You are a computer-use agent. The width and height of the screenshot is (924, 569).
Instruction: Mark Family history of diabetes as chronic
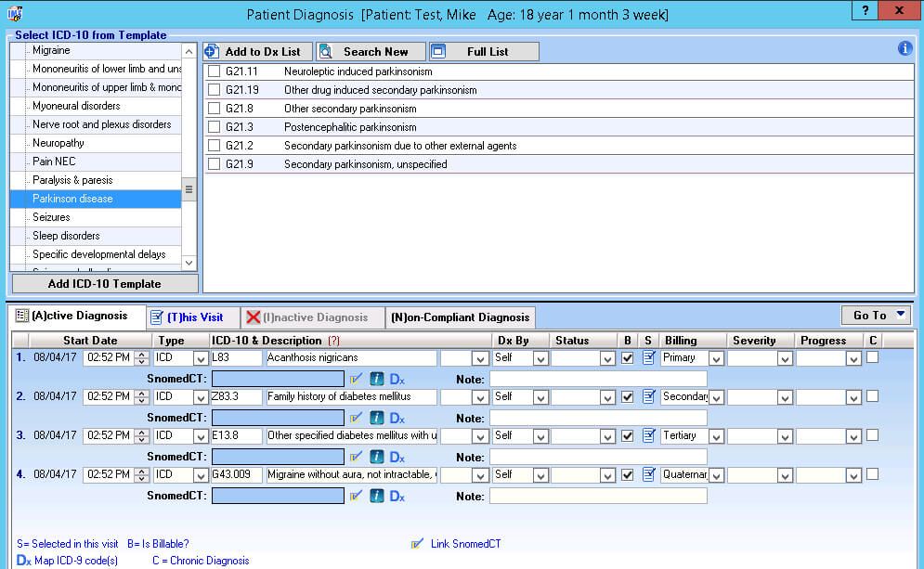tap(872, 396)
